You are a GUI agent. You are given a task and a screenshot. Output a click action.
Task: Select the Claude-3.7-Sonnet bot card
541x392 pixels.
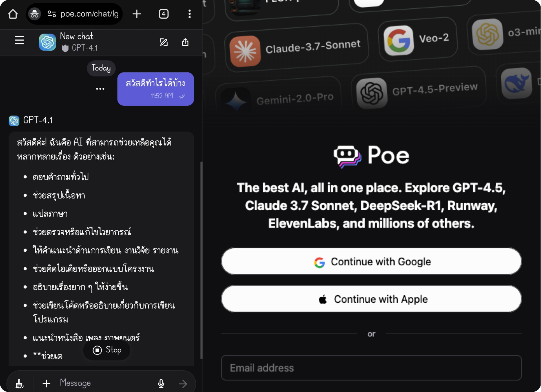click(296, 48)
